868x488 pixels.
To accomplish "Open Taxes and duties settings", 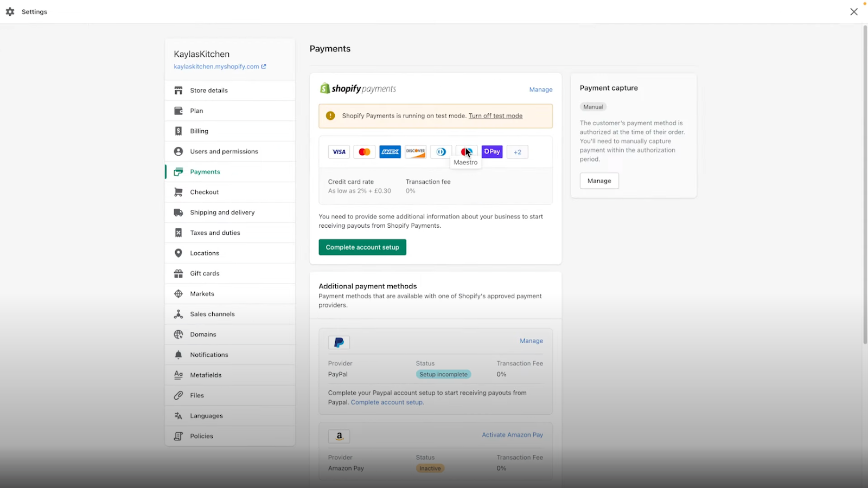I will pyautogui.click(x=230, y=233).
